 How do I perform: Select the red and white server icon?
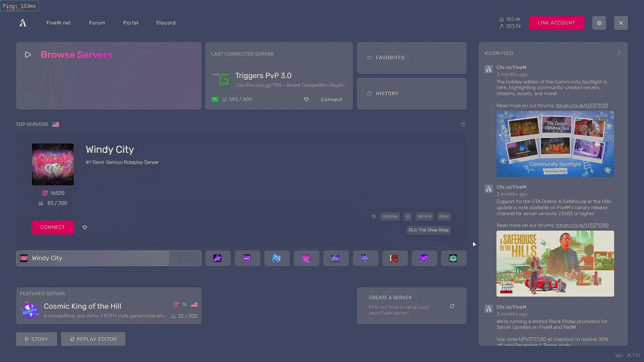[x=394, y=258]
